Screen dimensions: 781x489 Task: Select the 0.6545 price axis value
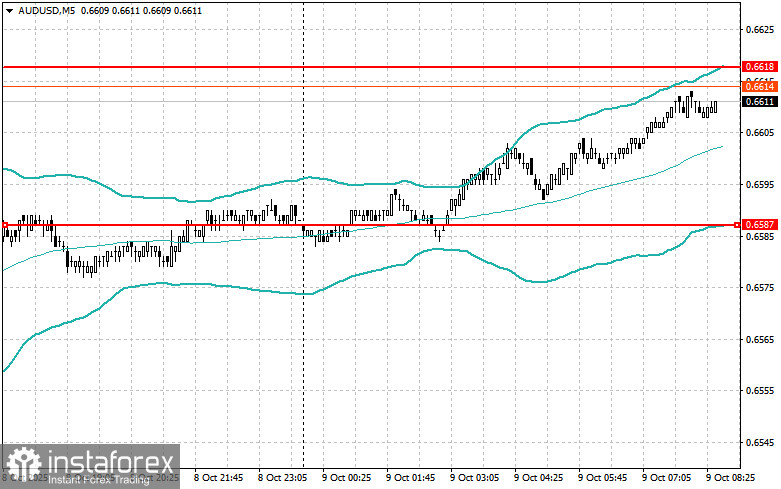coord(760,443)
